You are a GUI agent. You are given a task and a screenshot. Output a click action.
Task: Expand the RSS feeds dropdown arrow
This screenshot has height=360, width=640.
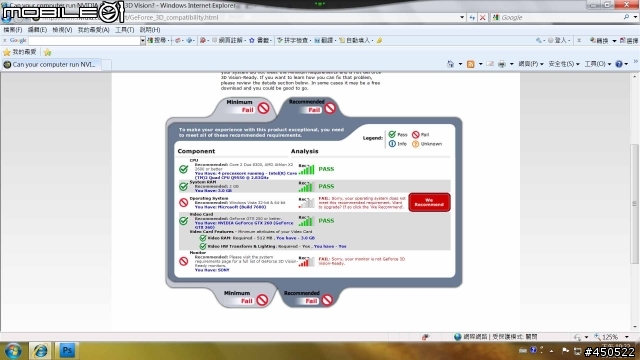480,64
